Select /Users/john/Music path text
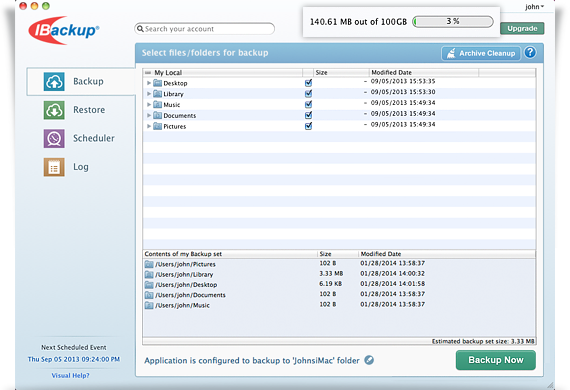Viewport: 570px width, 390px height. coord(182,305)
